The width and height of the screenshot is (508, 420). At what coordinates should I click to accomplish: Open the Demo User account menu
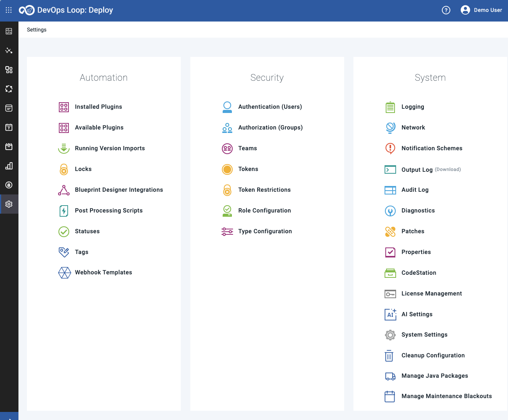pyautogui.click(x=481, y=10)
